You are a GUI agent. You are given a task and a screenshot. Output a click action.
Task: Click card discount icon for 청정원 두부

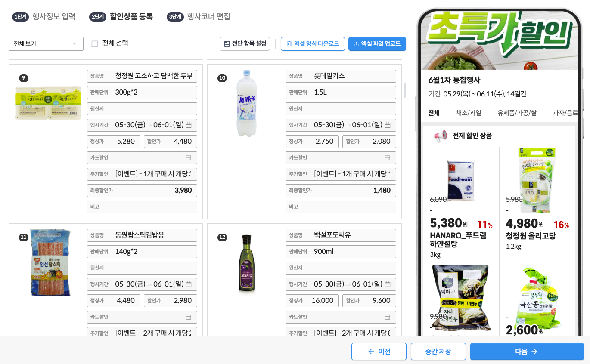[188, 158]
